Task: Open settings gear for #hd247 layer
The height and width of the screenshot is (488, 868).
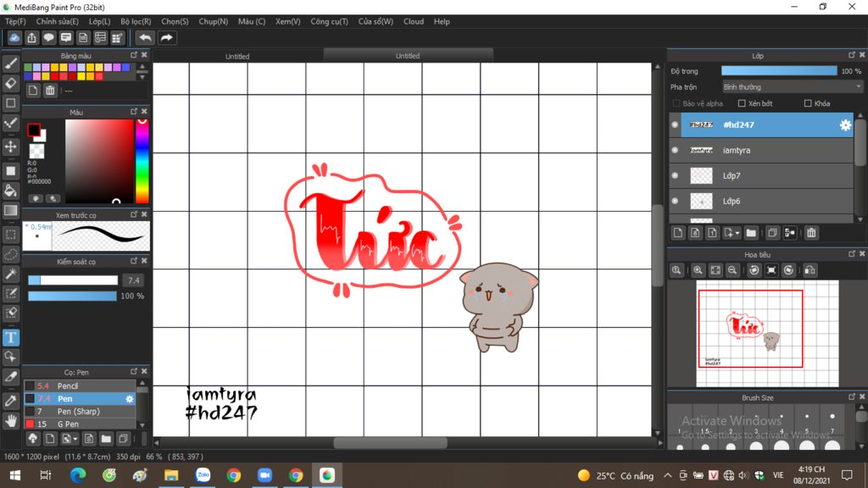Action: click(x=845, y=125)
